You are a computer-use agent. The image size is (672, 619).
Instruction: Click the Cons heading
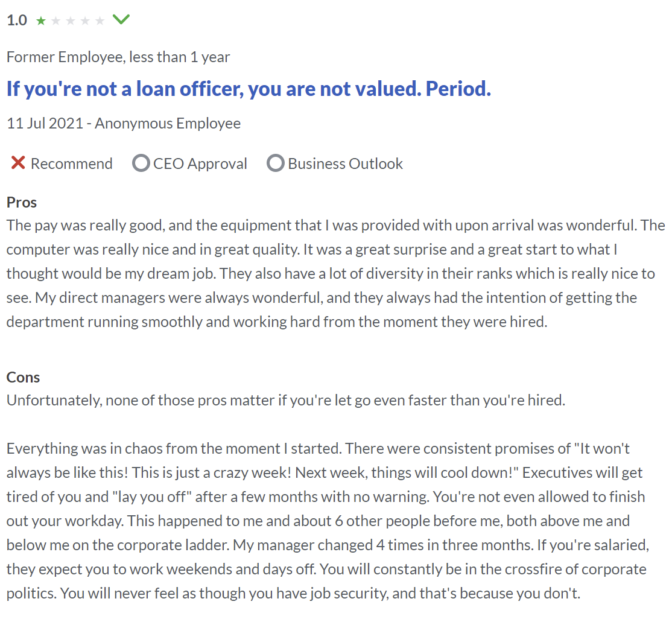(23, 377)
